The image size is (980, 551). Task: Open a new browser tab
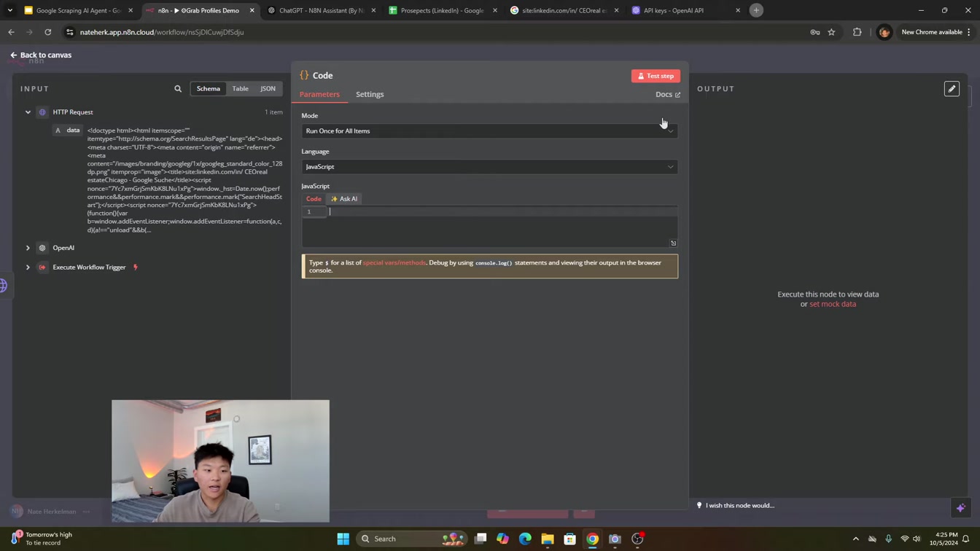tap(756, 10)
